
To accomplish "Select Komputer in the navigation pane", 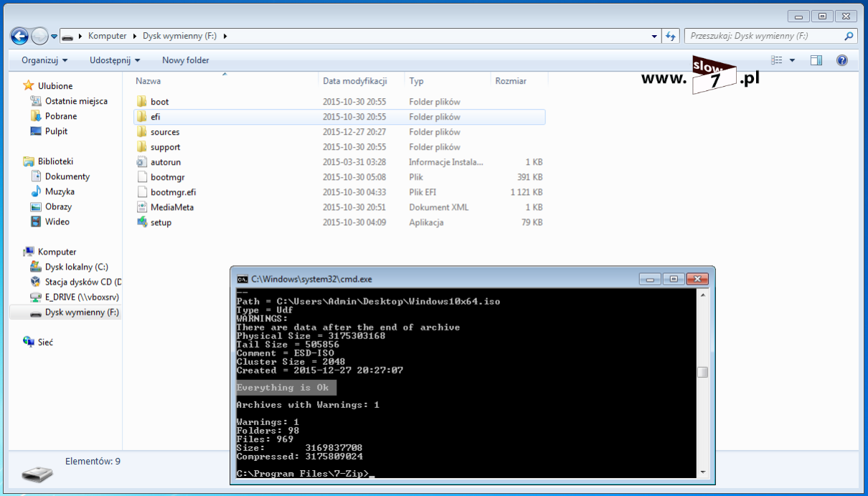I will (57, 252).
